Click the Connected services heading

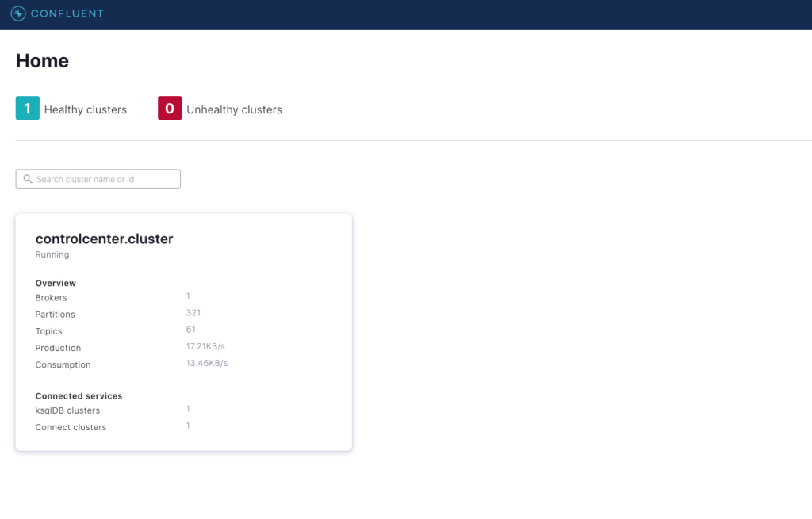pos(79,395)
